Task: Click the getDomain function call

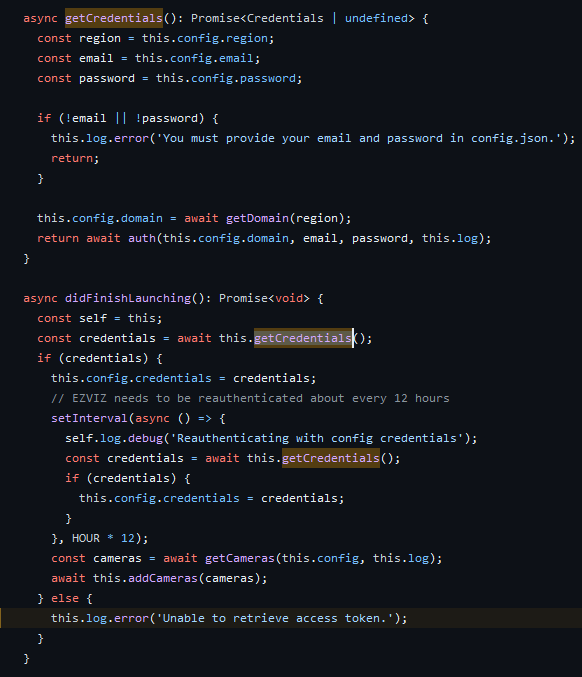Action: [x=257, y=218]
